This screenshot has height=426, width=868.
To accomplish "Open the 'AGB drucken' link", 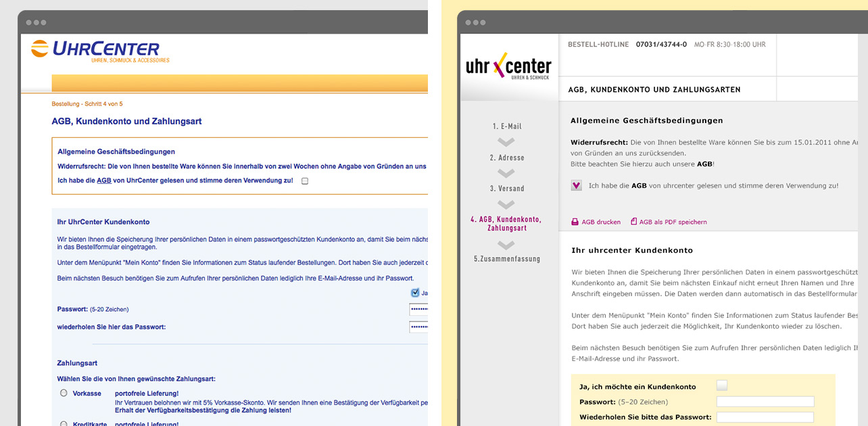I will (601, 222).
